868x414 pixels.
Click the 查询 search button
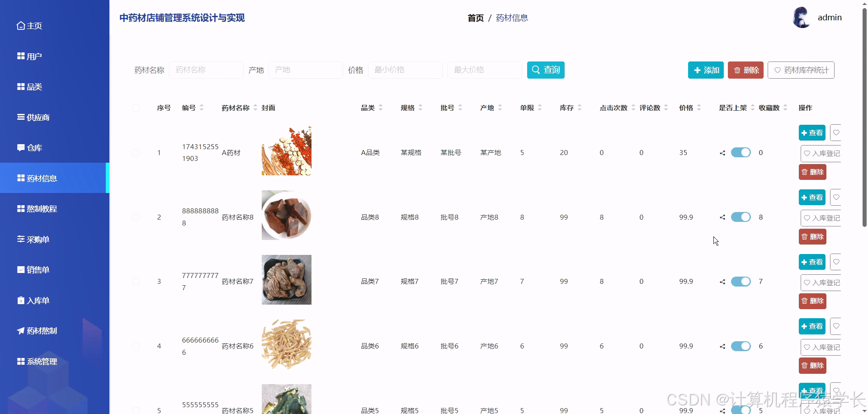(546, 70)
